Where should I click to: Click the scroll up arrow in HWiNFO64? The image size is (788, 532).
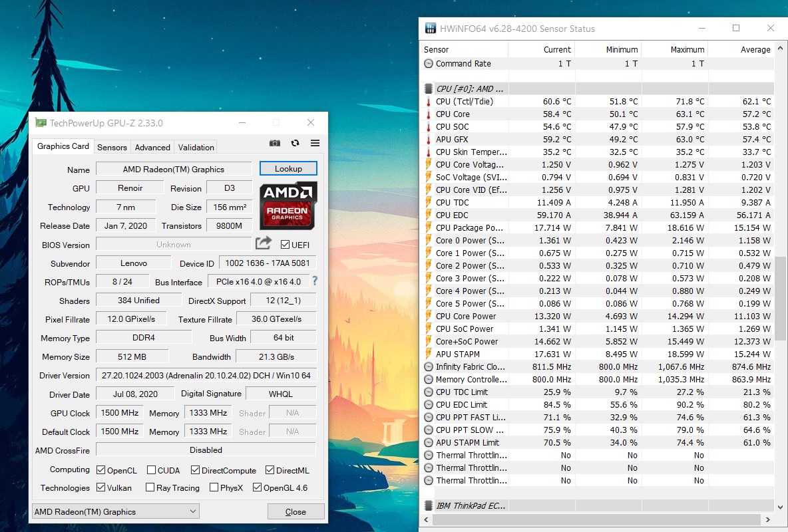[780, 49]
